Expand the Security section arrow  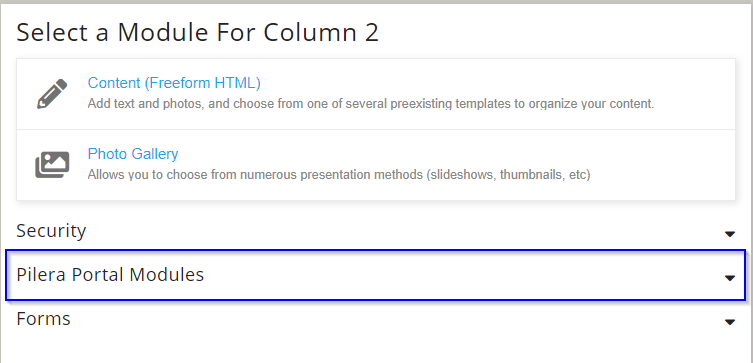[730, 234]
